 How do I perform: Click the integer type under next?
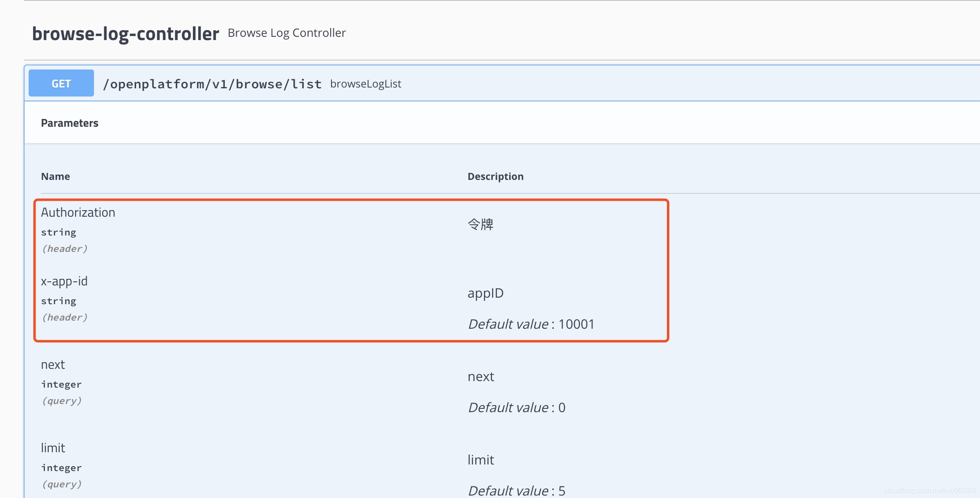[x=61, y=384]
